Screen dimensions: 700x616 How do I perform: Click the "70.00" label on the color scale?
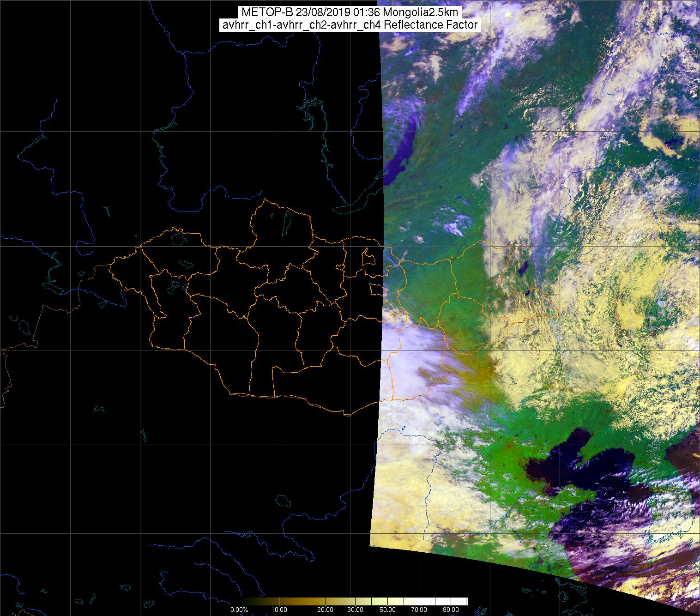tap(419, 610)
